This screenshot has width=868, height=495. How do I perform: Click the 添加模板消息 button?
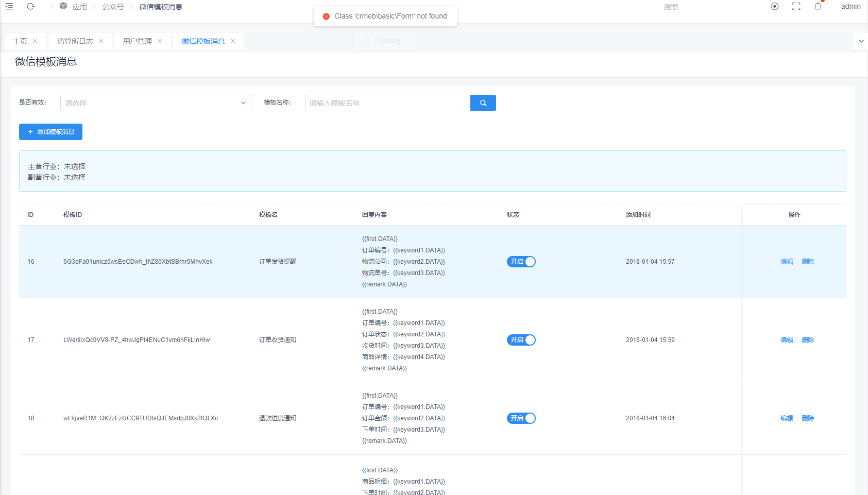point(50,132)
